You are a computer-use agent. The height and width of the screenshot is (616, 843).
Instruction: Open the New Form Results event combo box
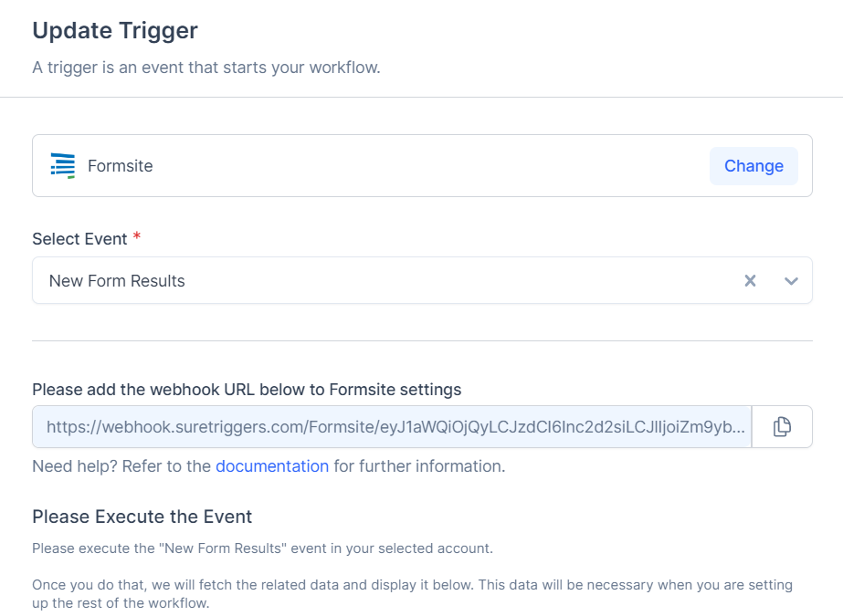(x=365, y=281)
